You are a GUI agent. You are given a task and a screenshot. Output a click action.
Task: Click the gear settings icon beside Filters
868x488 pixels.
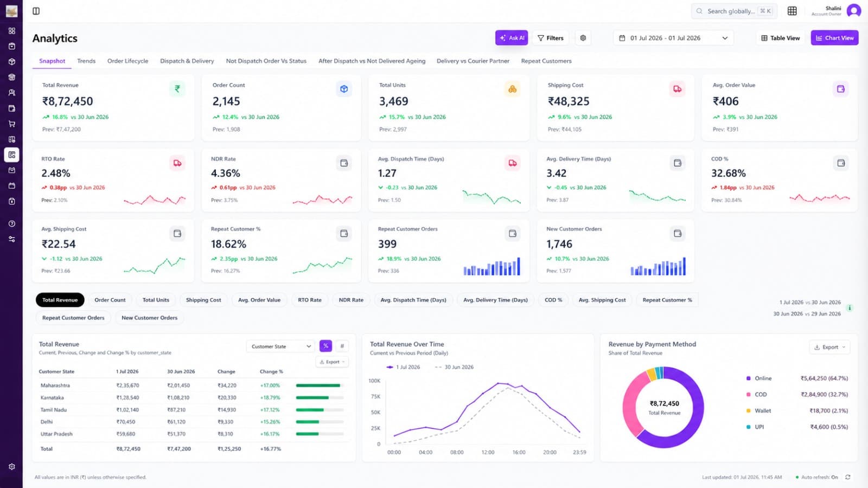583,38
